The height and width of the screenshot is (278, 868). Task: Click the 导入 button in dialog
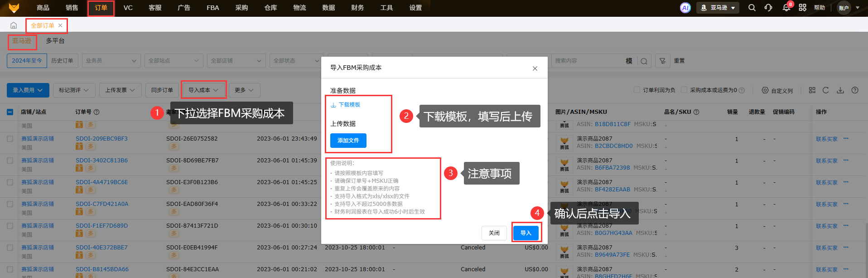[x=526, y=233]
